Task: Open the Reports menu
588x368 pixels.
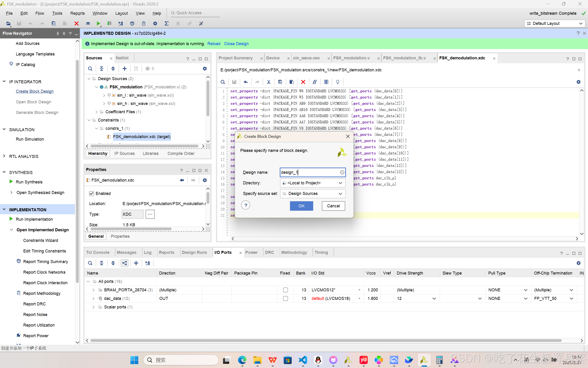Action: point(77,13)
